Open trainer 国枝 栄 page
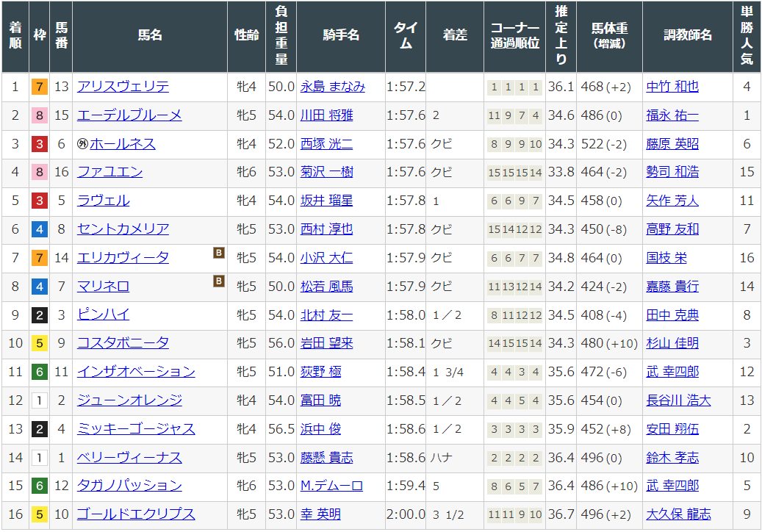 [666, 257]
